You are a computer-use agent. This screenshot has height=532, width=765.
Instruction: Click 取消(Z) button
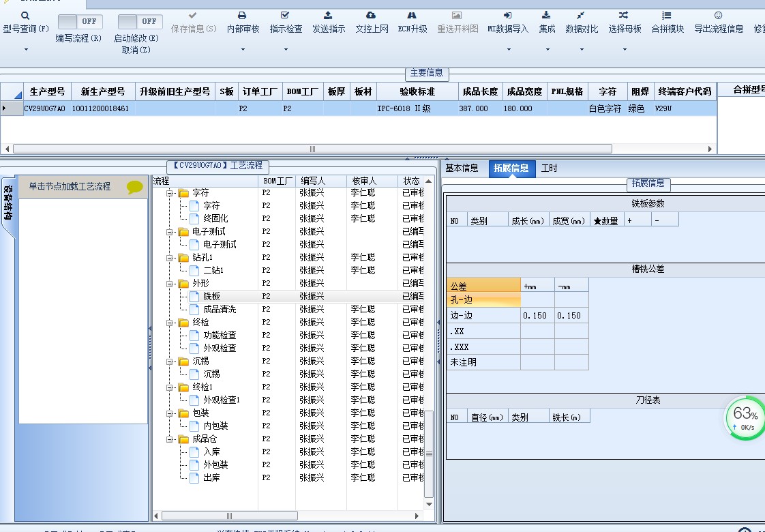coord(136,50)
